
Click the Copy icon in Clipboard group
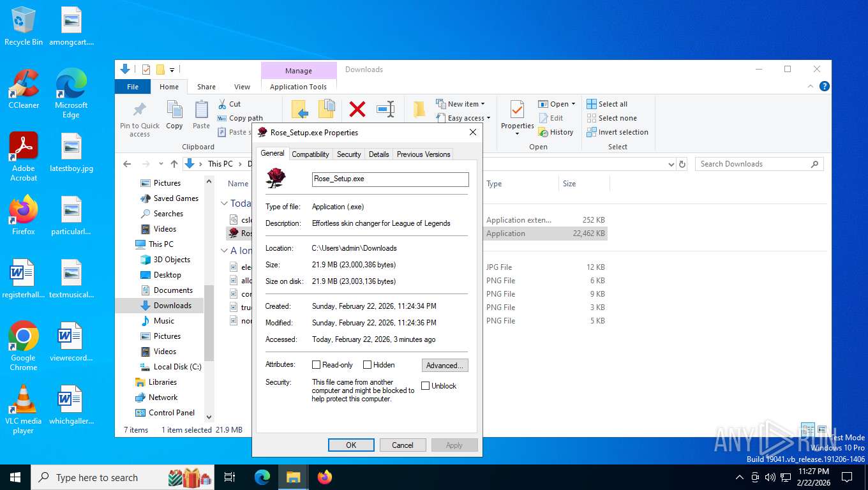[x=174, y=110]
